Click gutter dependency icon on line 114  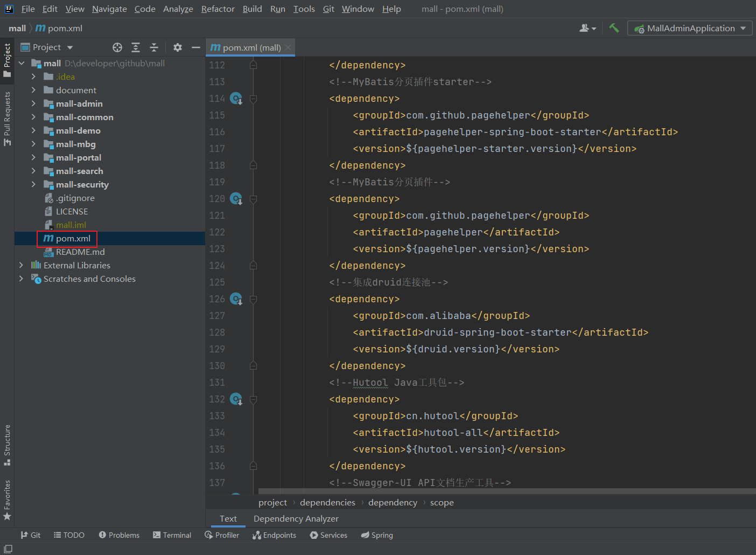(x=236, y=99)
